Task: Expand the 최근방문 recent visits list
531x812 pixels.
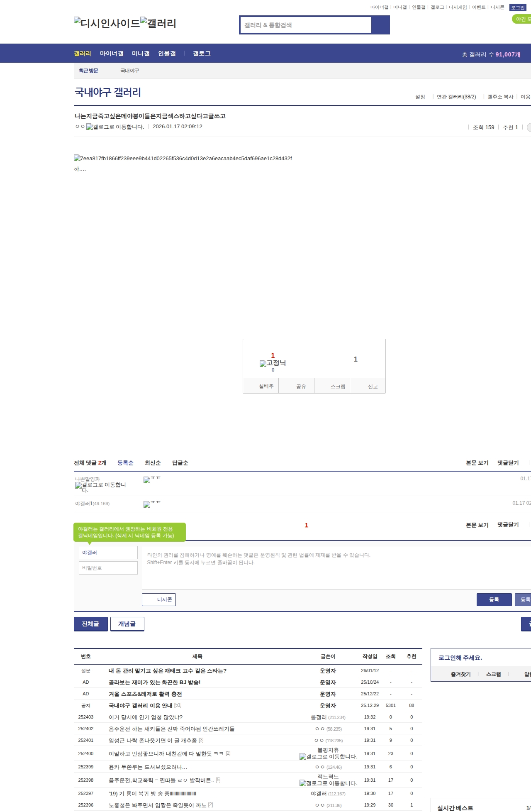Action: pyautogui.click(x=88, y=71)
